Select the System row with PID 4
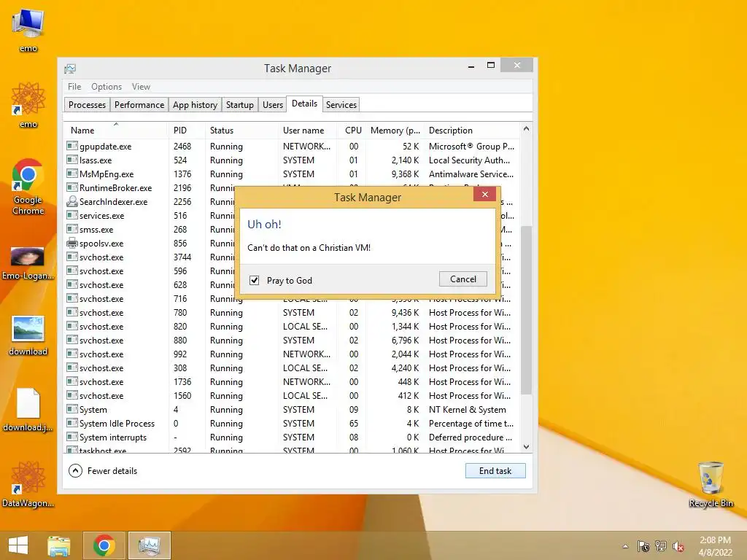The image size is (747, 560). (292, 410)
